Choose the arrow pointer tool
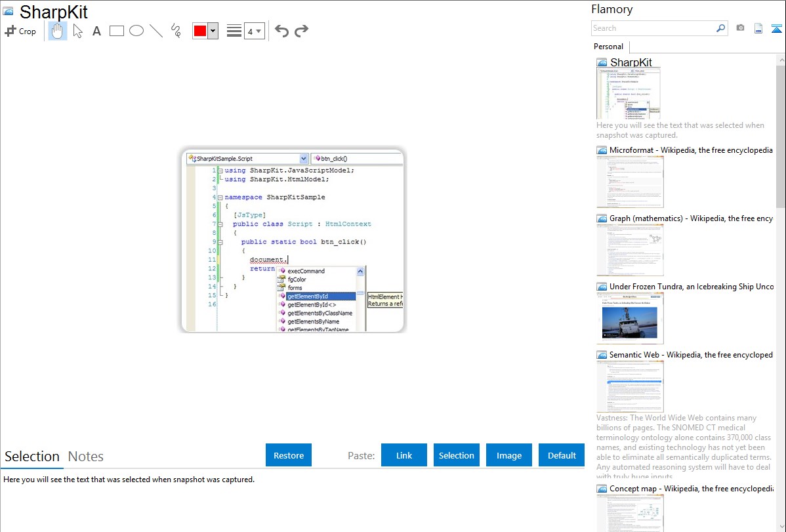Viewport: 786px width, 532px height. tap(77, 31)
